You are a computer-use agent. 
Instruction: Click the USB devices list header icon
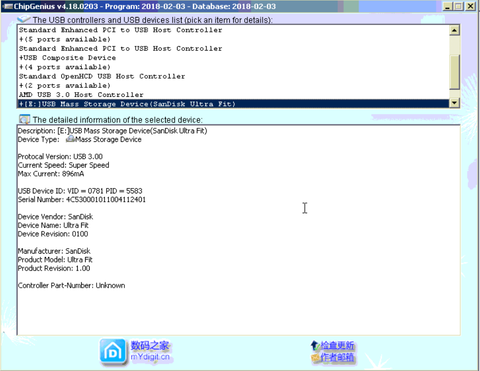(x=23, y=19)
